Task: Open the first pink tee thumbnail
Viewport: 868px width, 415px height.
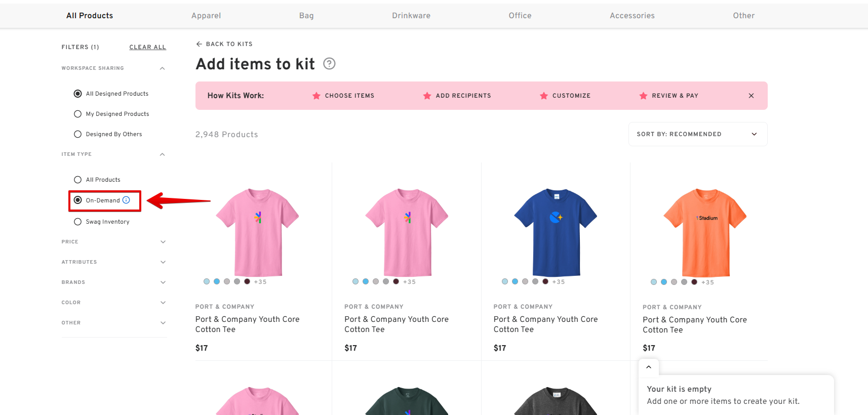Action: coord(258,232)
